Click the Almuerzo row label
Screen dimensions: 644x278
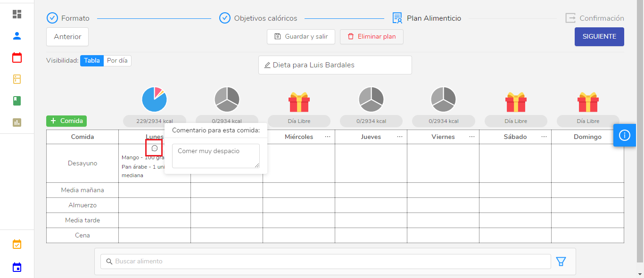pyautogui.click(x=83, y=205)
